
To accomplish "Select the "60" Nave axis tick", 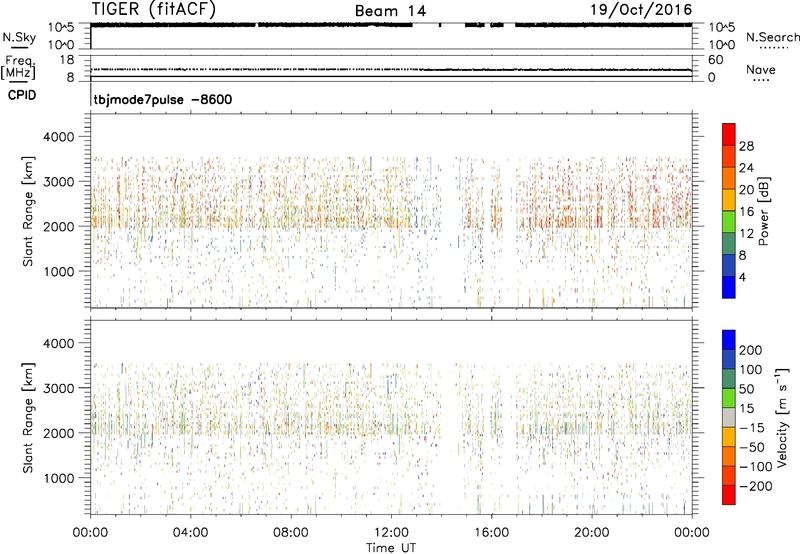I will (x=715, y=60).
